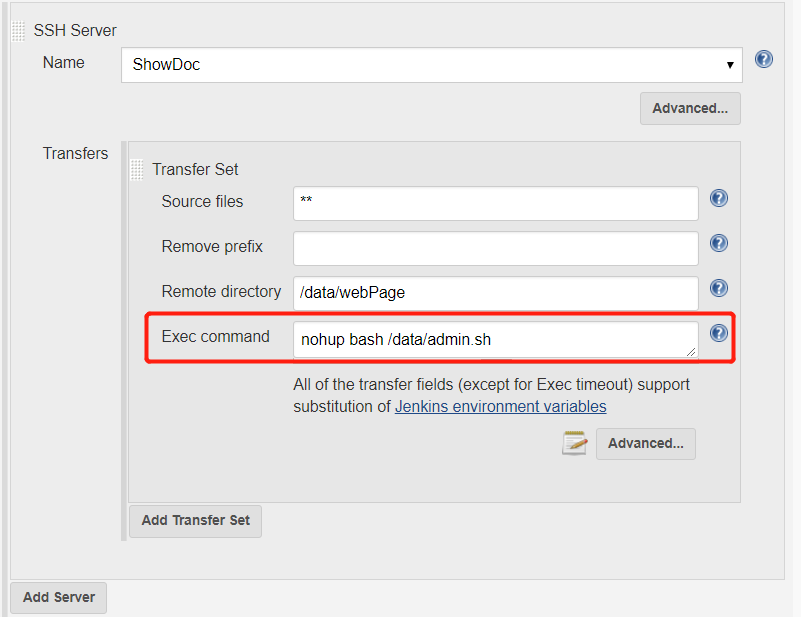
Task: Click the dropdown arrow in Name field
Action: pos(730,65)
